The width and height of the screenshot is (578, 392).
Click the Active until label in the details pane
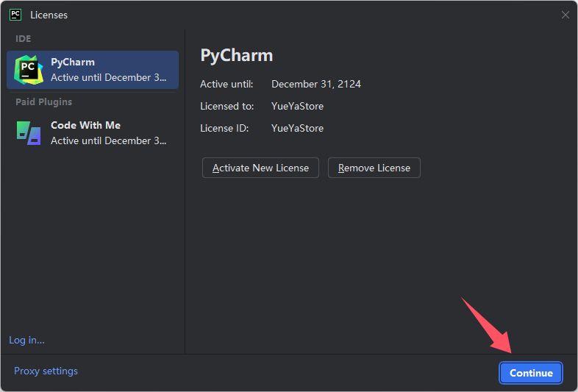click(x=226, y=84)
